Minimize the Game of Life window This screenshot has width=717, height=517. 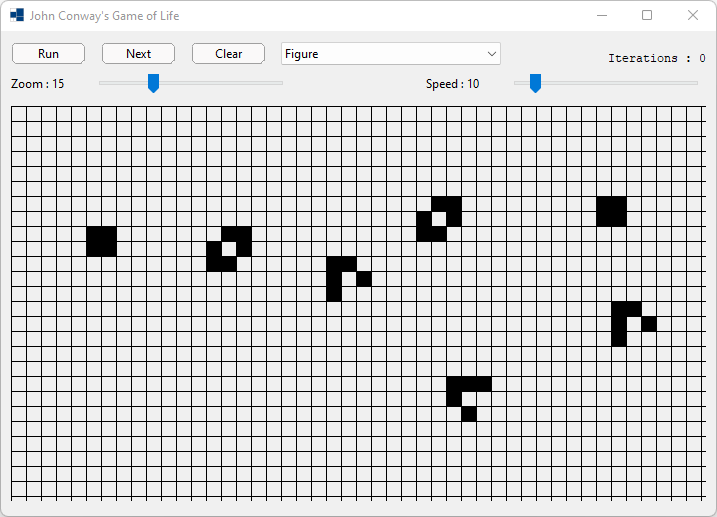(x=601, y=16)
